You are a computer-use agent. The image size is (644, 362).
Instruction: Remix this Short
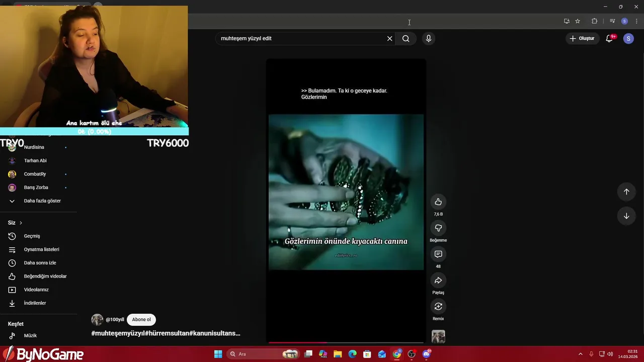[438, 306]
